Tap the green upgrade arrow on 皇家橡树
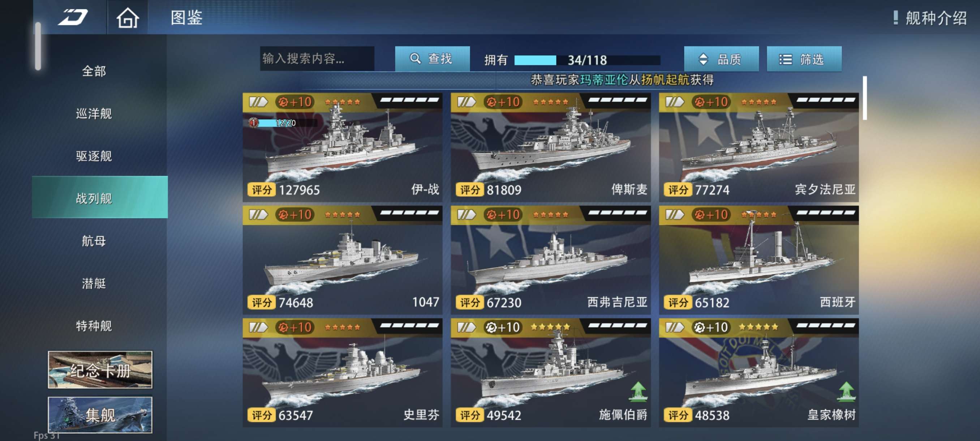 [846, 392]
